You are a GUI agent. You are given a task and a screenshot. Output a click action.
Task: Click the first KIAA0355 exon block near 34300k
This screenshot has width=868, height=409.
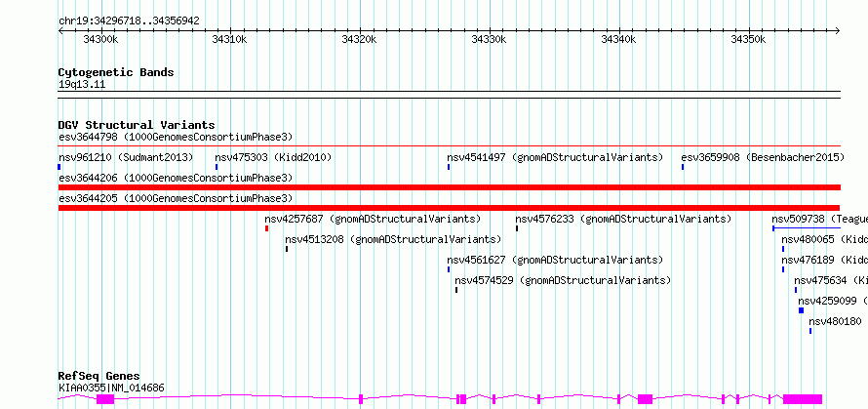[x=105, y=399]
